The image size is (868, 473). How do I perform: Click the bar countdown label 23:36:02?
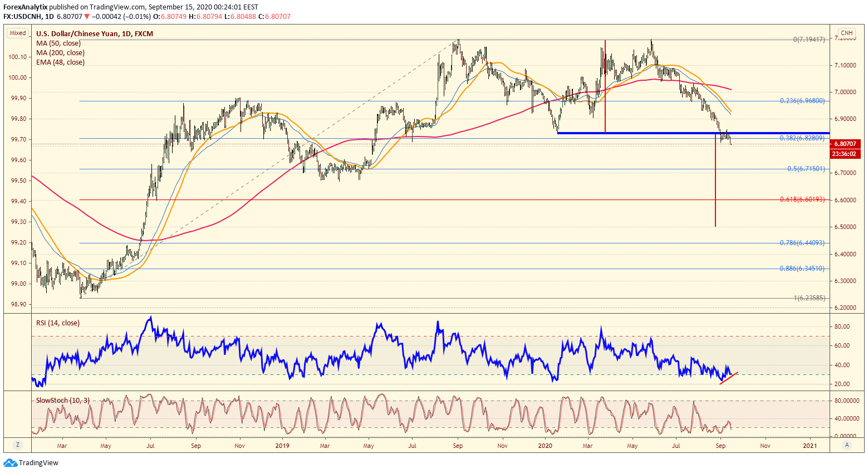[x=846, y=154]
